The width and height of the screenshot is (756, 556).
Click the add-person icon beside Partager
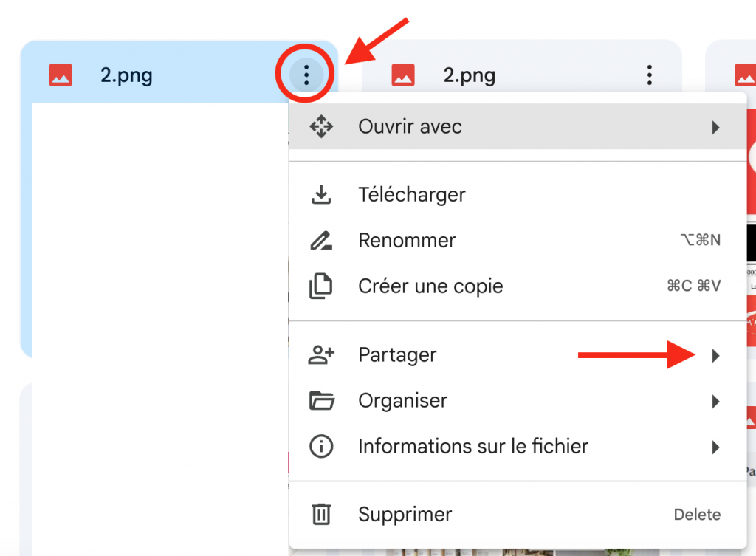point(321,355)
